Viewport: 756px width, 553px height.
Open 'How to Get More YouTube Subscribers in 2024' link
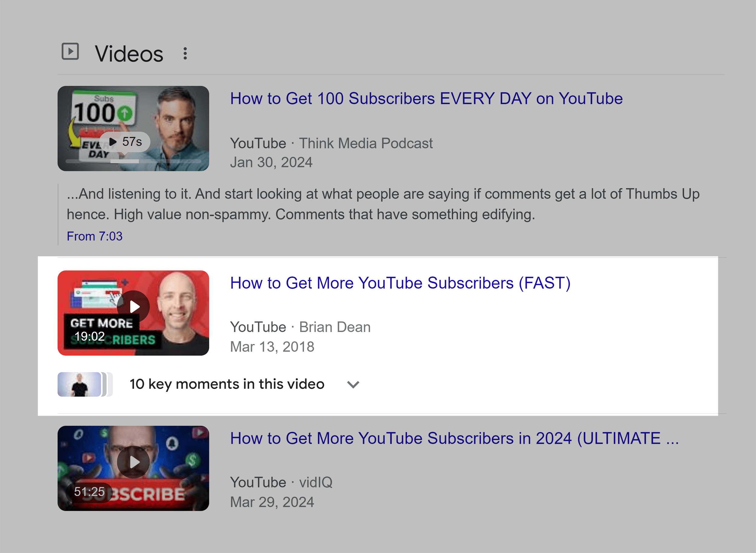click(455, 438)
